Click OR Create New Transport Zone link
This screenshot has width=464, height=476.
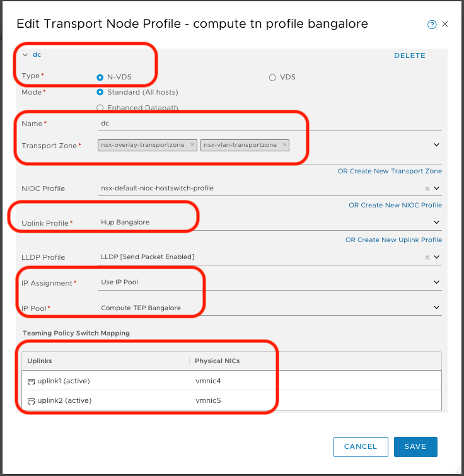point(390,171)
